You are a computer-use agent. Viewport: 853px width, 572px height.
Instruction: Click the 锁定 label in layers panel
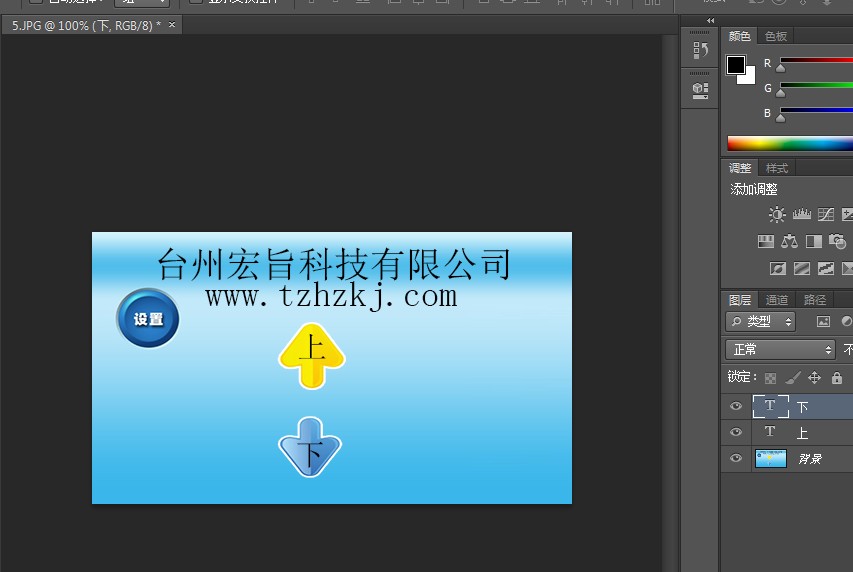pyautogui.click(x=742, y=377)
